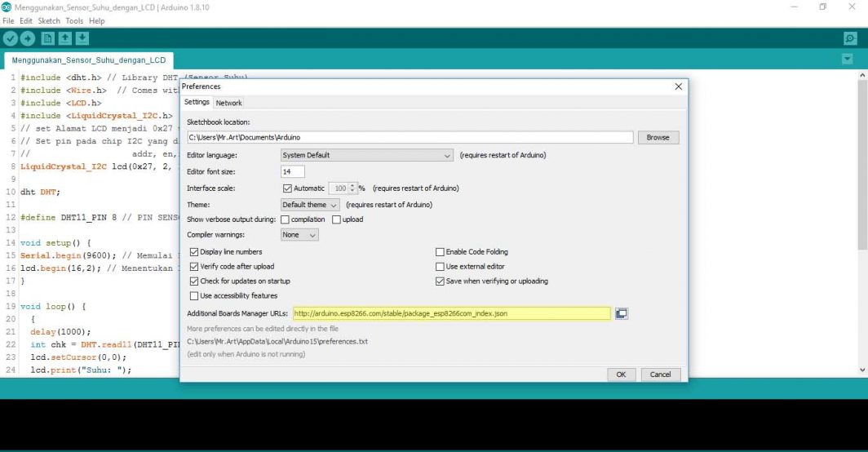The height and width of the screenshot is (452, 868).
Task: Open the Theme dropdown
Action: point(310,205)
